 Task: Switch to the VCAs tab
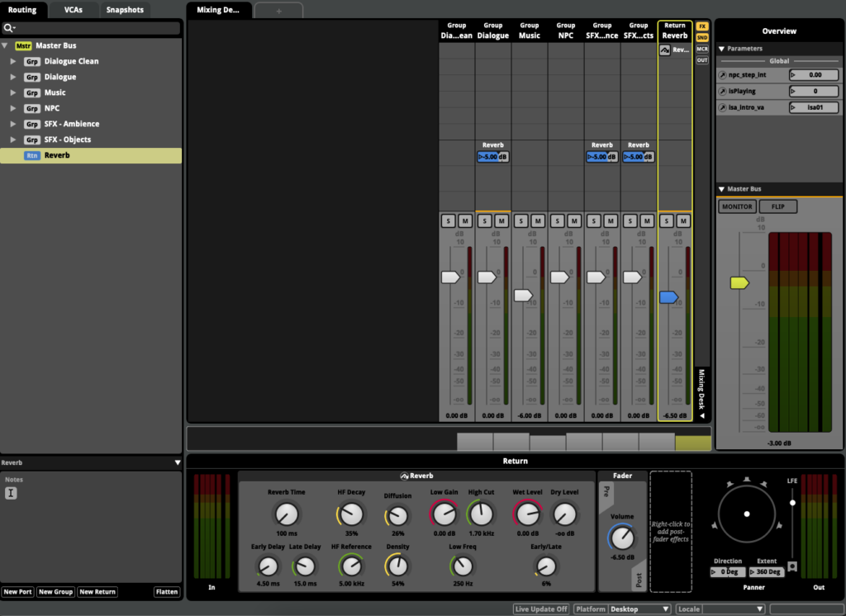point(73,10)
